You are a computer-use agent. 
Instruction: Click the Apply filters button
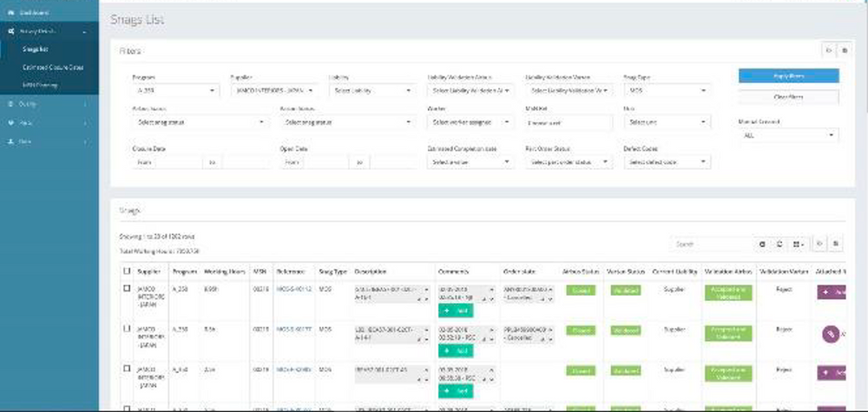(788, 75)
